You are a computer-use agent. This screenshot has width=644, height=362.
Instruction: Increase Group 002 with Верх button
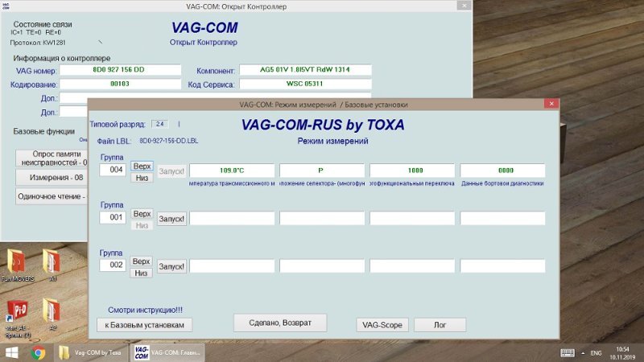[x=142, y=261]
